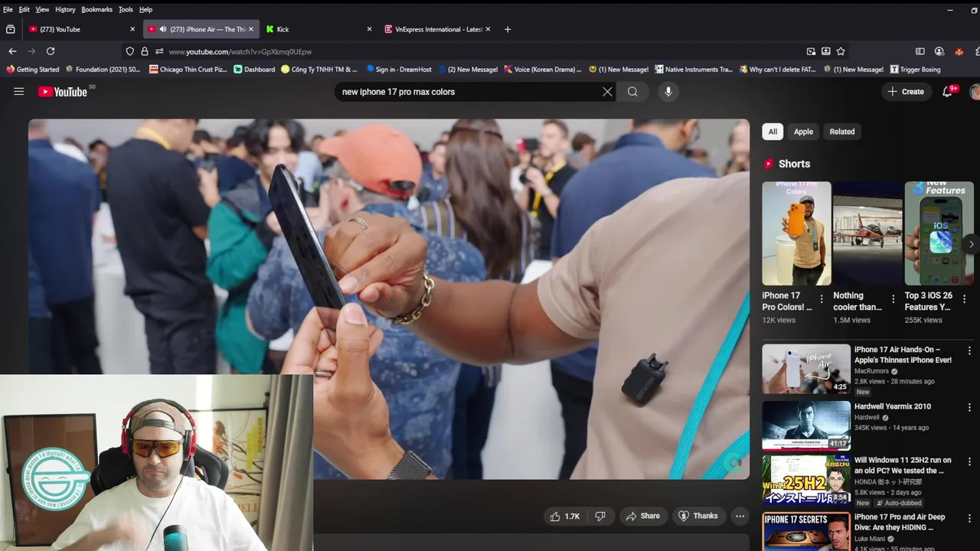Viewport: 980px width, 551px height.
Task: Open Hardwell Yearmix 2010 thumbnail
Action: click(x=806, y=425)
